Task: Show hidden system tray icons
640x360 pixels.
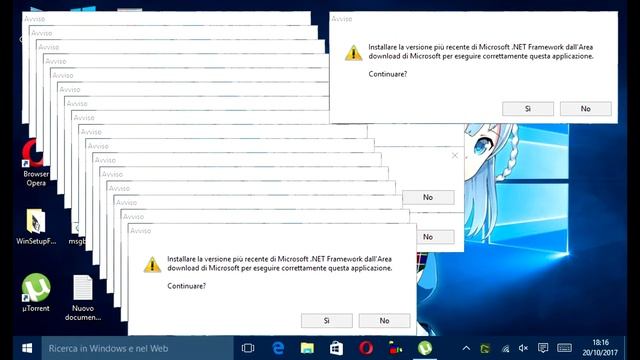Action: (x=466, y=348)
